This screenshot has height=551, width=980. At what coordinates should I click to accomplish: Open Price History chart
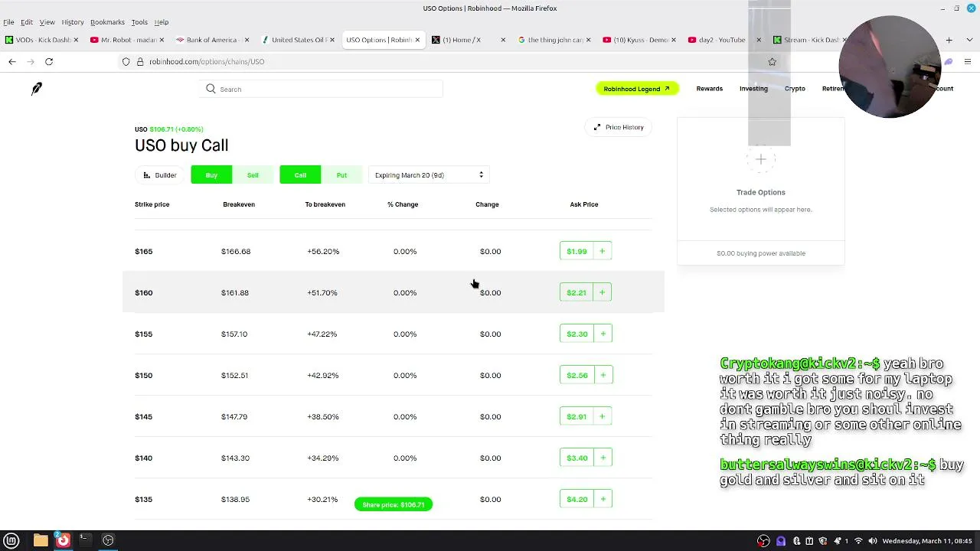619,127
